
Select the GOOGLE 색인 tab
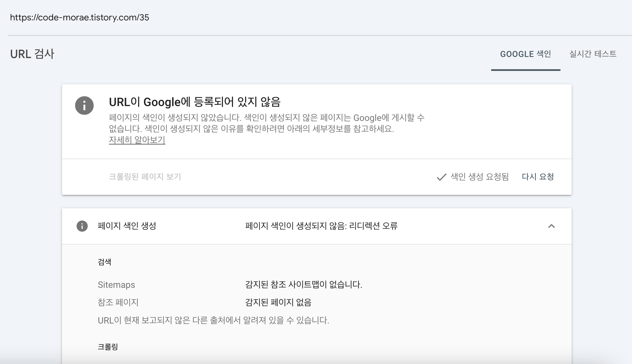tap(525, 54)
